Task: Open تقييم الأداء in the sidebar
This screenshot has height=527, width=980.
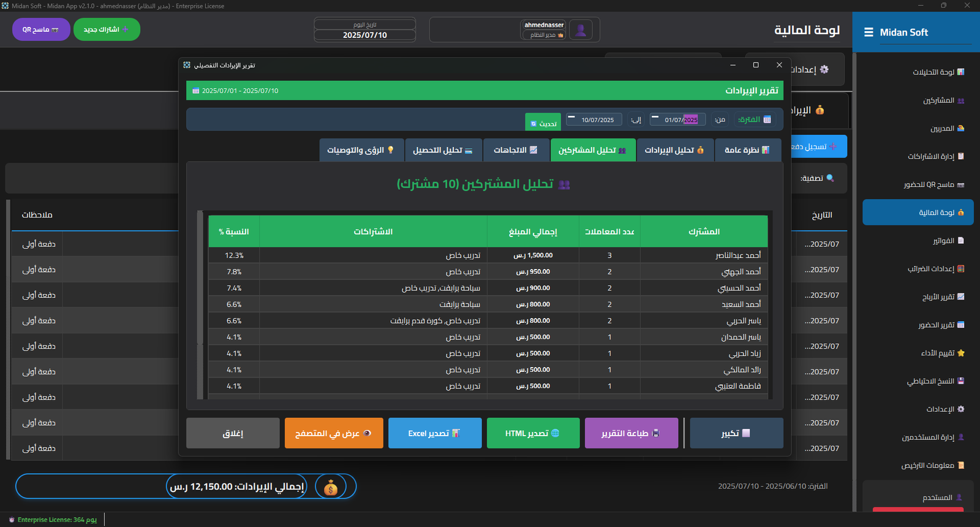Action: coord(918,353)
